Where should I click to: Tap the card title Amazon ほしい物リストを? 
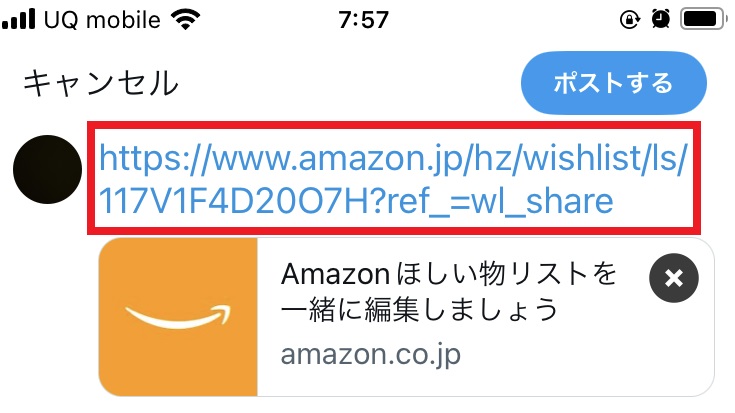pyautogui.click(x=449, y=274)
